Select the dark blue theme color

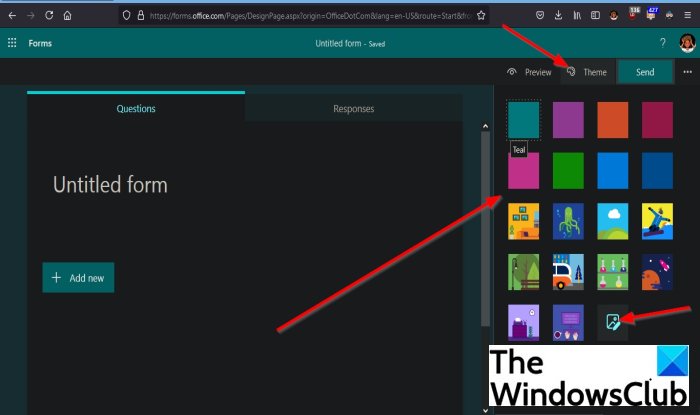657,170
